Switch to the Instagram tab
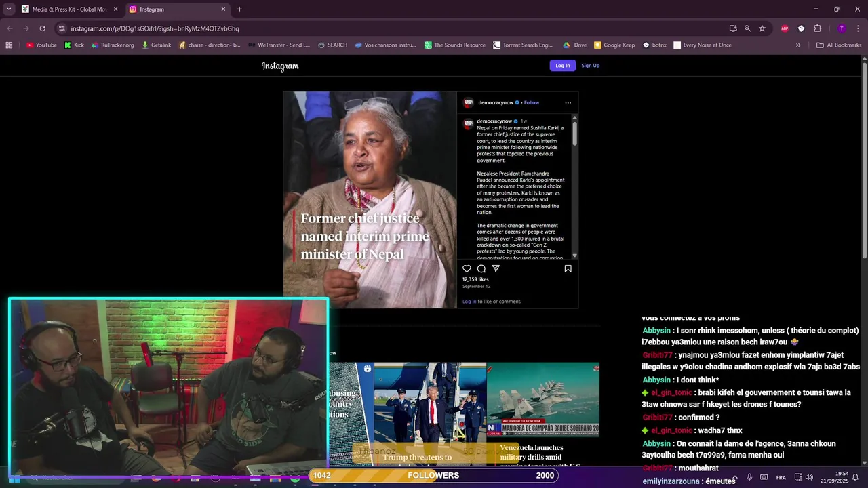Viewport: 868px width, 488px height. coord(176,9)
